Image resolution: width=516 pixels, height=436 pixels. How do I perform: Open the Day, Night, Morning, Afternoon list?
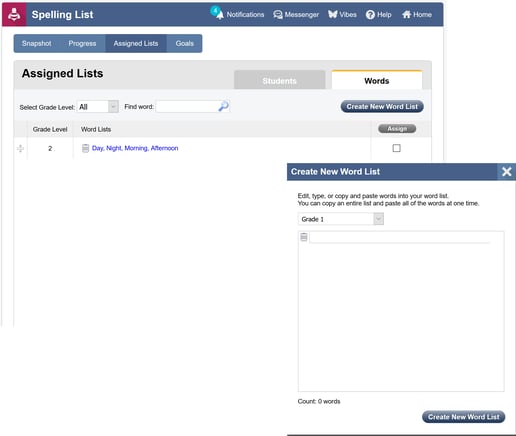tap(135, 148)
